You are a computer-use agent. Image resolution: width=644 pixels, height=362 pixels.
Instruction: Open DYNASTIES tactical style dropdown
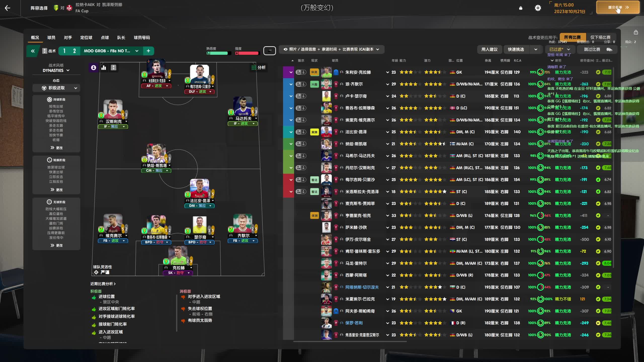click(56, 70)
